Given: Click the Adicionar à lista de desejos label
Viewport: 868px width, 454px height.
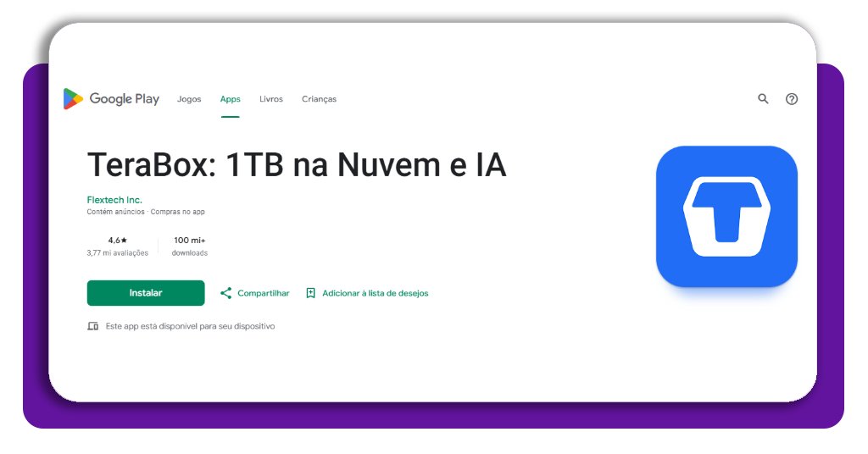Looking at the screenshot, I should coord(376,293).
